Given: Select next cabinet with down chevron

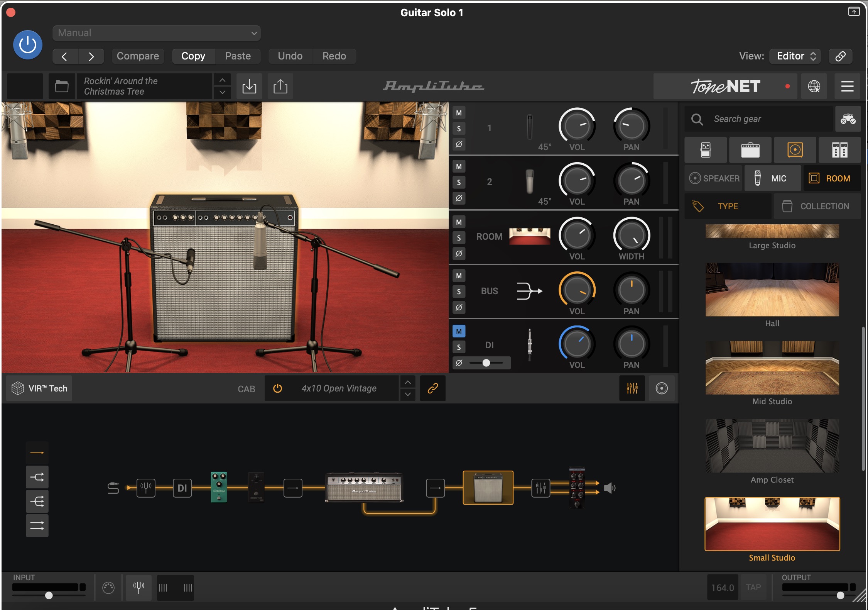Looking at the screenshot, I should point(408,395).
